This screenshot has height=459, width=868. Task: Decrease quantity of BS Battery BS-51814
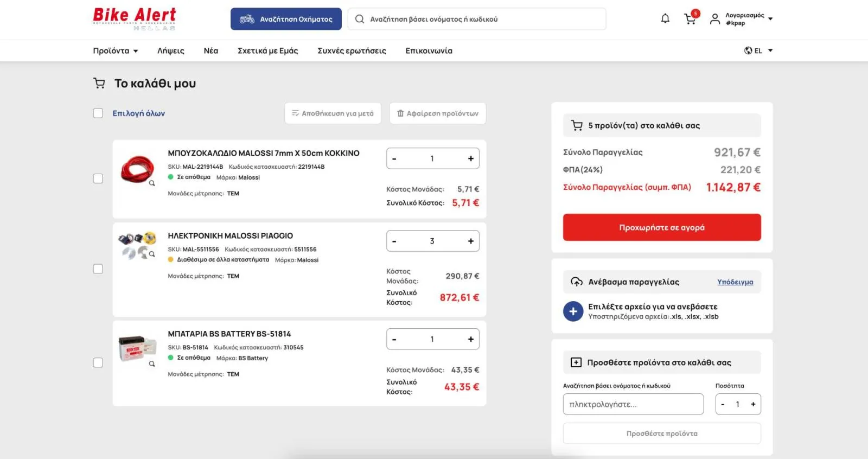coord(394,340)
